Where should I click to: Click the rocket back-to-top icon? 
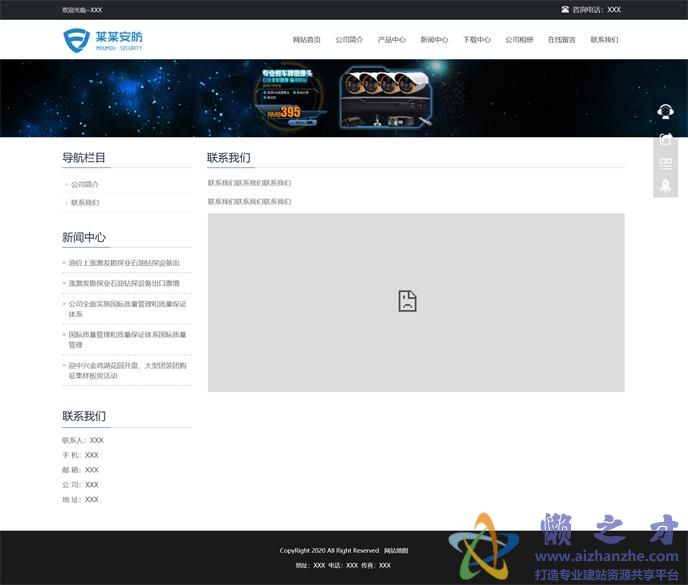[x=665, y=186]
